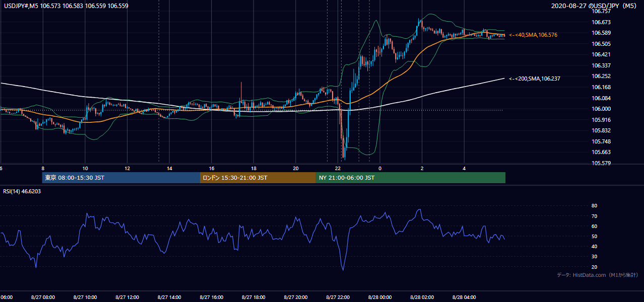644x302 pixels.
Task: Click hour tick 22 under the price chart
Action: click(x=338, y=169)
